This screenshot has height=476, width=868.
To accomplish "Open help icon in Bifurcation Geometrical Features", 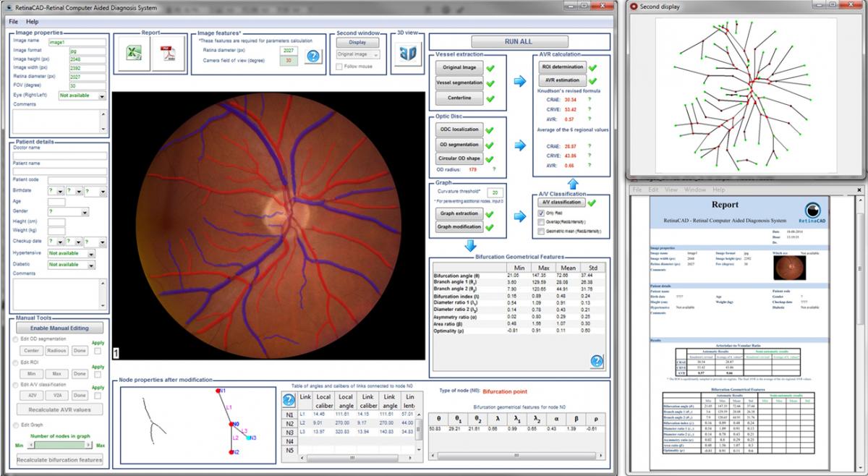I will click(x=597, y=362).
